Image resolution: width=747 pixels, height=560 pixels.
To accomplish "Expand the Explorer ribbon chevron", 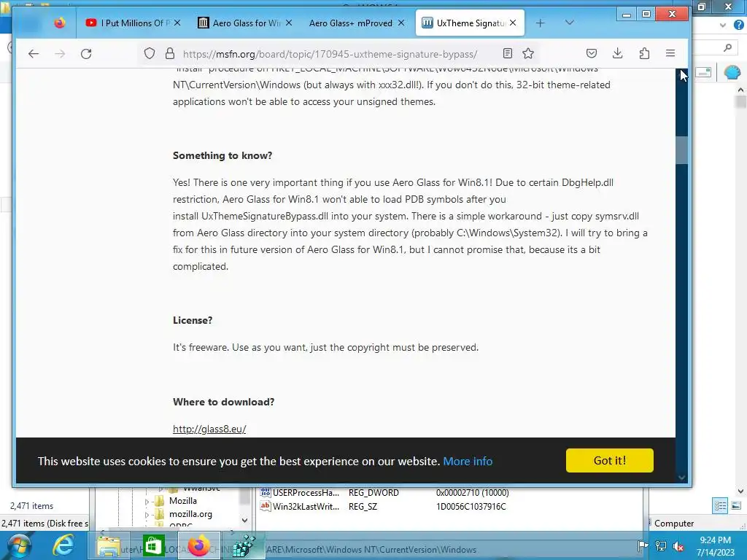I will (723, 26).
